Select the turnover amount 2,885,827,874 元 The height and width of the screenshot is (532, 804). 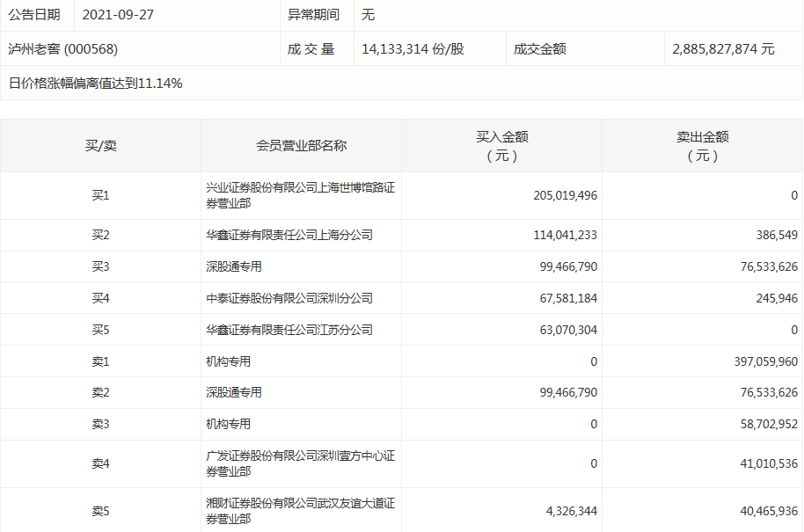pos(723,49)
